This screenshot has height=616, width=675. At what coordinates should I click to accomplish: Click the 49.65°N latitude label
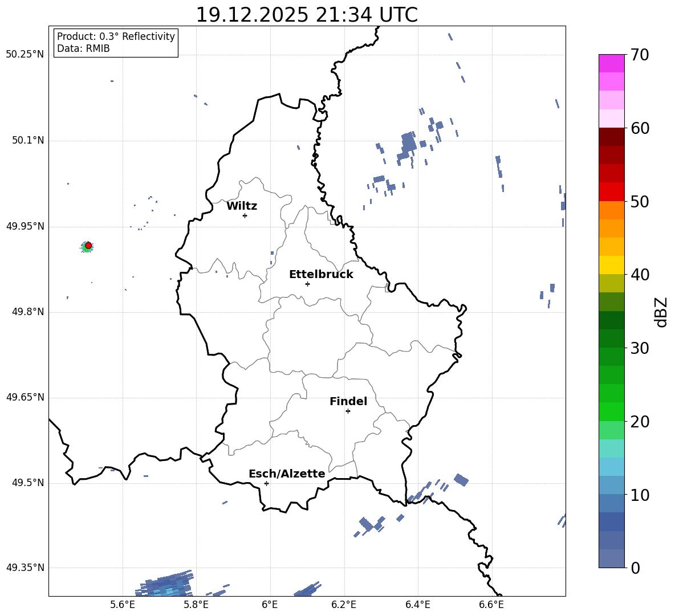(25, 397)
